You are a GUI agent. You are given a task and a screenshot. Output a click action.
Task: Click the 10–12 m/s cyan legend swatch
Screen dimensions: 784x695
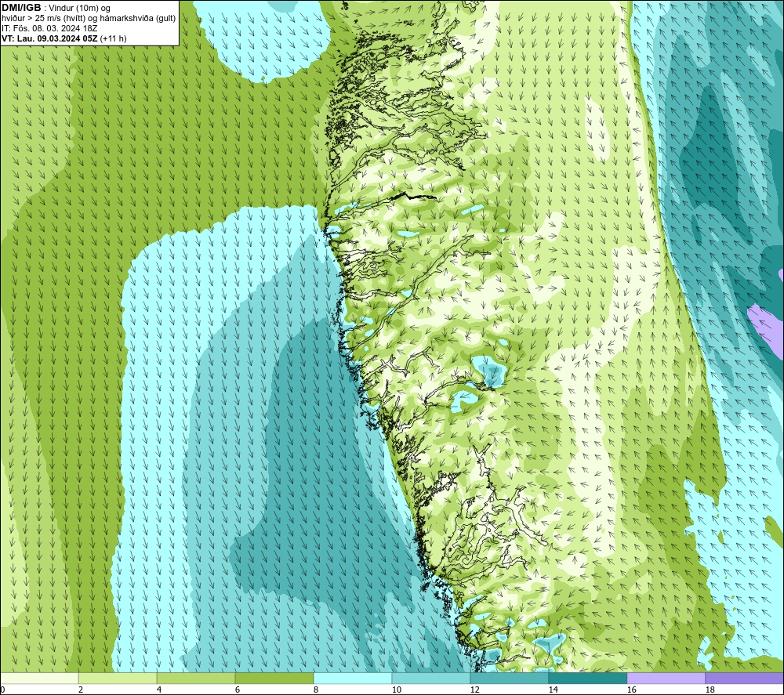point(431,678)
